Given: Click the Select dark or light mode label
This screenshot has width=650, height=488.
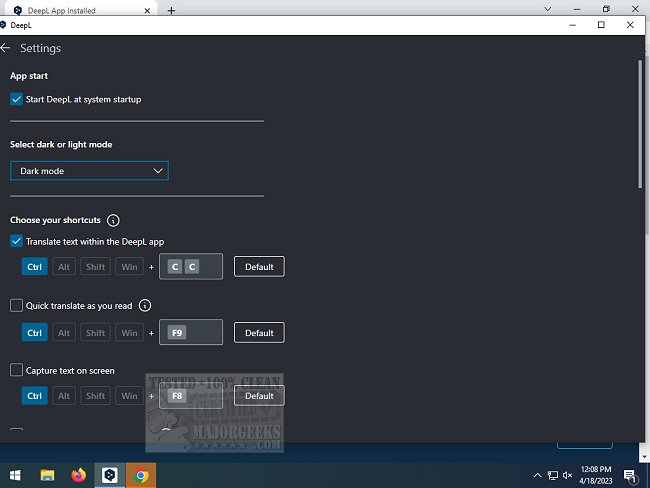Looking at the screenshot, I should (61, 144).
